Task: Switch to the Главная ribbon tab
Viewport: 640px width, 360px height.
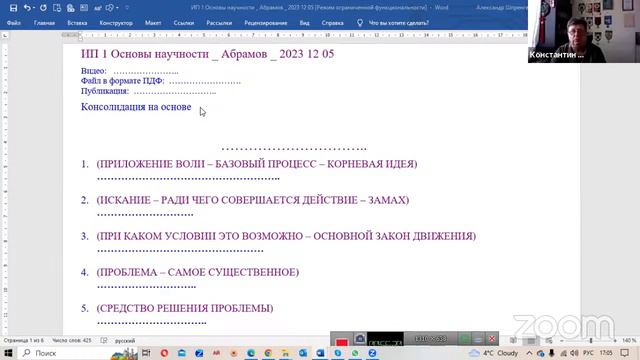Action: (44, 23)
